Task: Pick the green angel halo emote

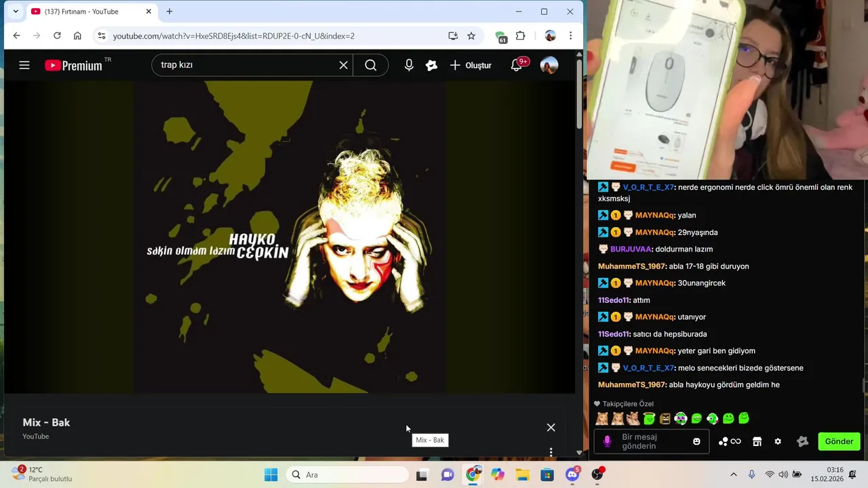Action: tap(649, 419)
